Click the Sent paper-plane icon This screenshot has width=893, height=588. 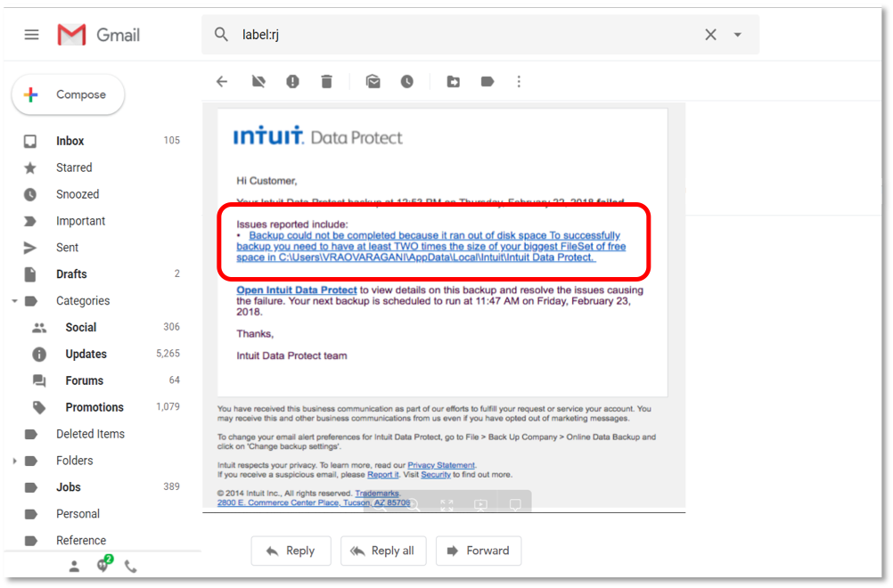pyautogui.click(x=30, y=248)
